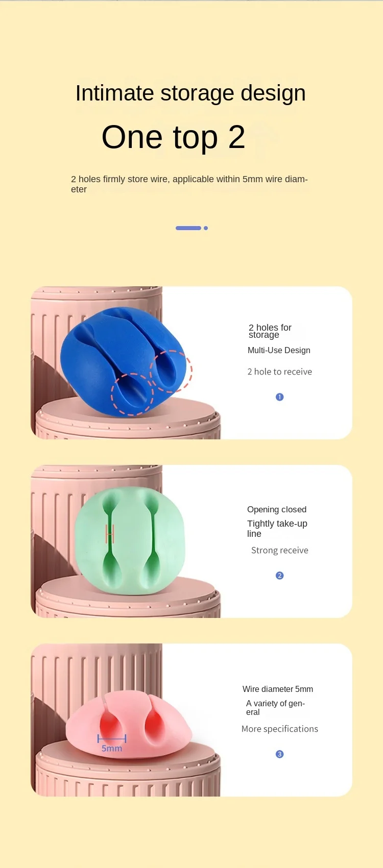Image resolution: width=383 pixels, height=868 pixels.
Task: Click the 5mm measurement marker
Action: (x=112, y=743)
